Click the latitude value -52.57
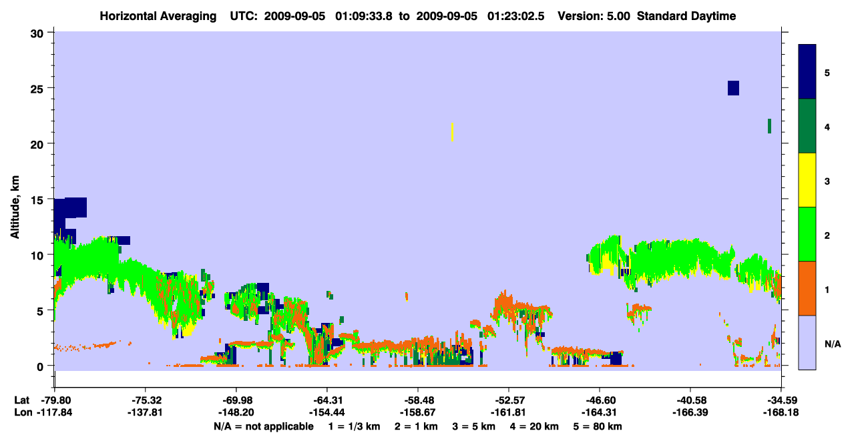Viewport: 868px width, 445px height. [x=509, y=400]
